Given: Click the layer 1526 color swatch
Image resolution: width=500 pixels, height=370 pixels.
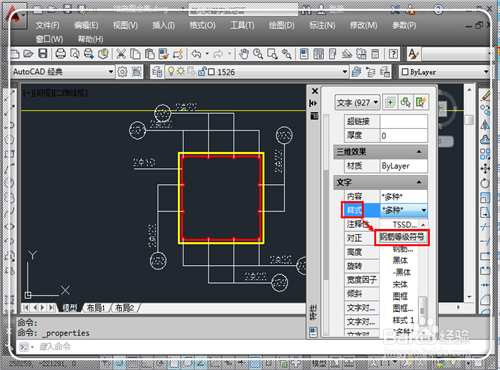Looking at the screenshot, I should (211, 72).
